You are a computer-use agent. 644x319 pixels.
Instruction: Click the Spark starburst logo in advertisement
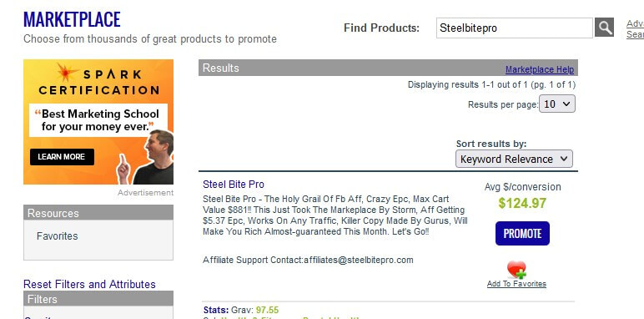click(68, 73)
